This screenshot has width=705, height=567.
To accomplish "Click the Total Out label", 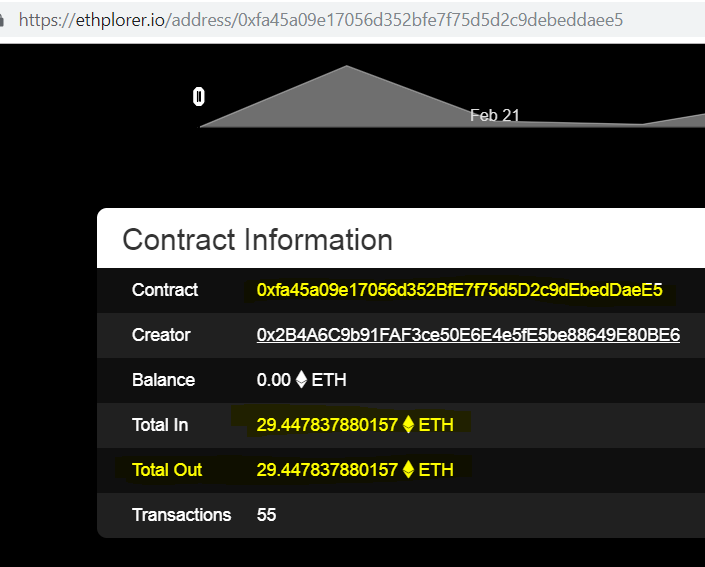I will 167,470.
